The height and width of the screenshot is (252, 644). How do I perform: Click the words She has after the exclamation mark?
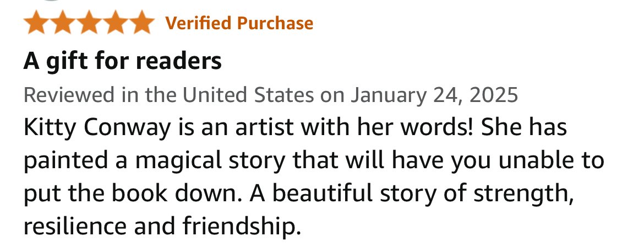pos(524,128)
